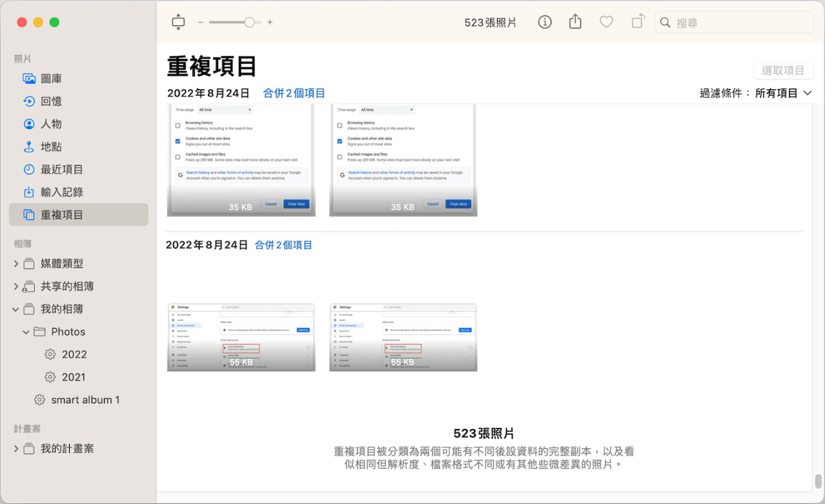
Task: Select 重複項目 in the sidebar
Action: [79, 215]
